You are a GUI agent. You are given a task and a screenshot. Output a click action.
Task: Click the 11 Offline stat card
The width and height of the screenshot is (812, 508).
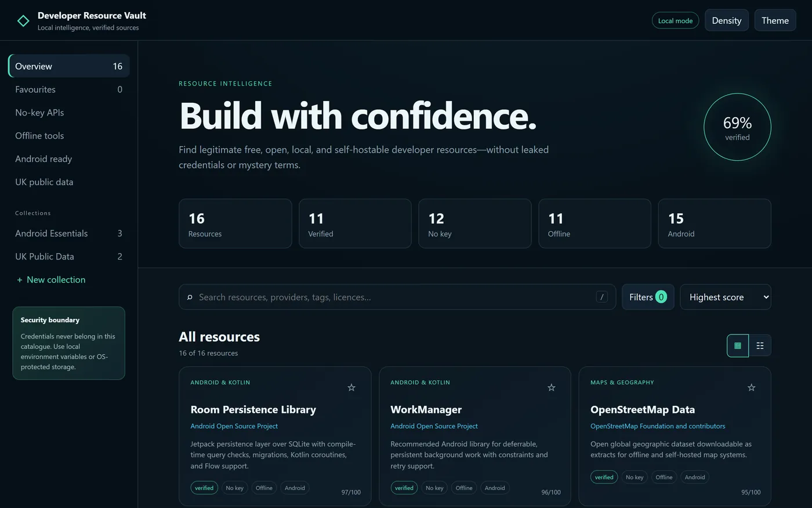tap(594, 224)
